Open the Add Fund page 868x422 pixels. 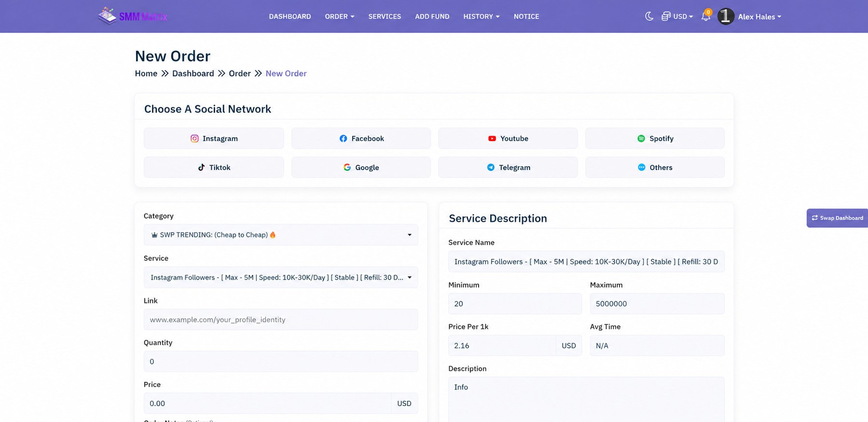(432, 16)
